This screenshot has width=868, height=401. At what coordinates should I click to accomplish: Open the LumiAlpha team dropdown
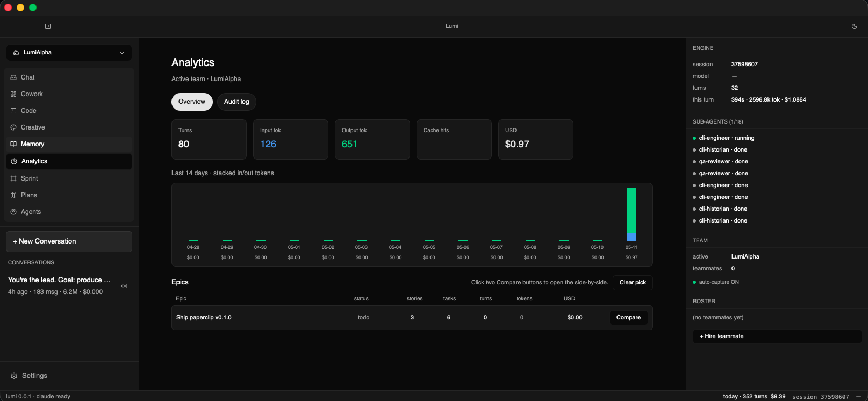coord(69,53)
